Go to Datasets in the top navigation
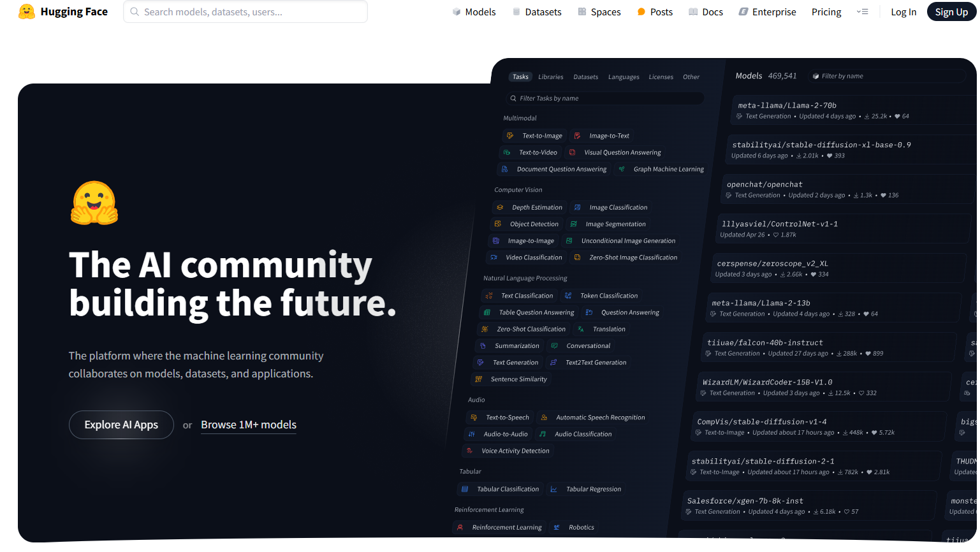980x552 pixels. (x=537, y=12)
